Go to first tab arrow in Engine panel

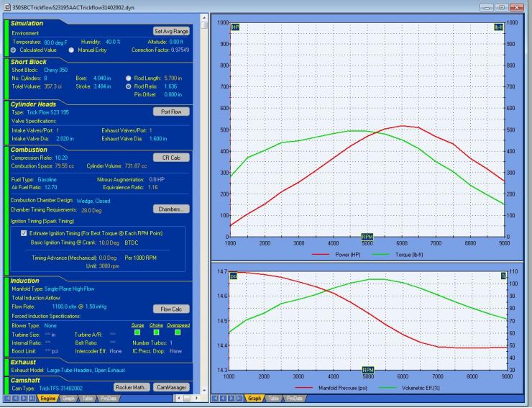(x=7, y=398)
